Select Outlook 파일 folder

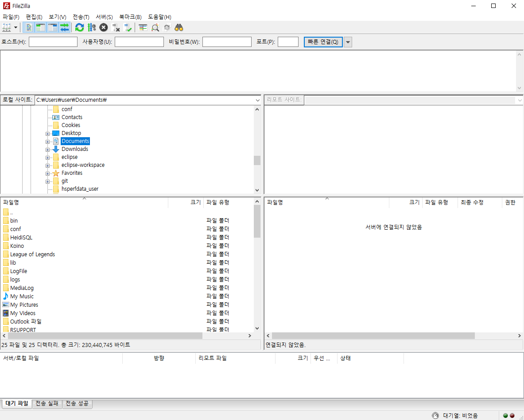[26, 321]
